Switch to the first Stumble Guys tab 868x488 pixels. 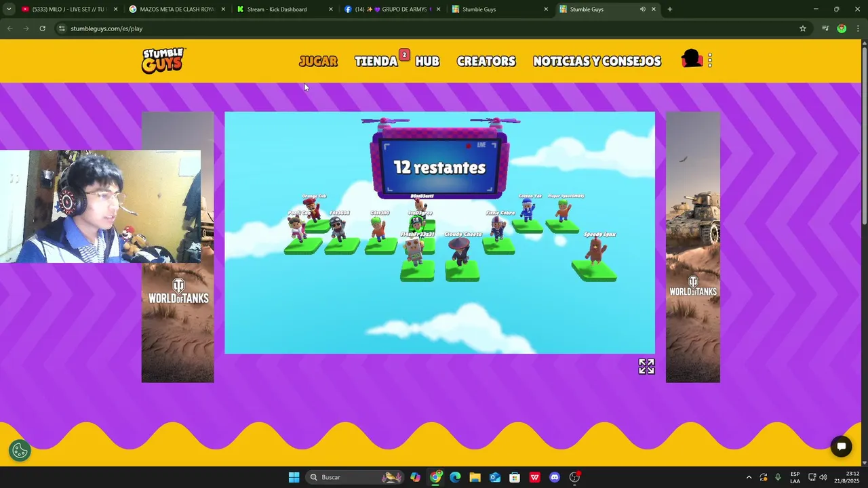coord(498,9)
